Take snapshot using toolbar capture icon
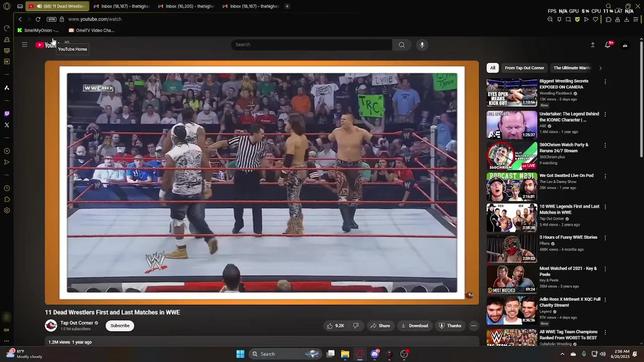The image size is (644, 362). click(568, 19)
